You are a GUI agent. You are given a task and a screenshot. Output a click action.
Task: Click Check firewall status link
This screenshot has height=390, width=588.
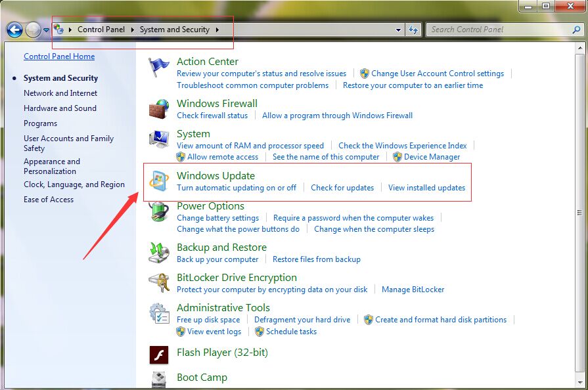pos(212,116)
